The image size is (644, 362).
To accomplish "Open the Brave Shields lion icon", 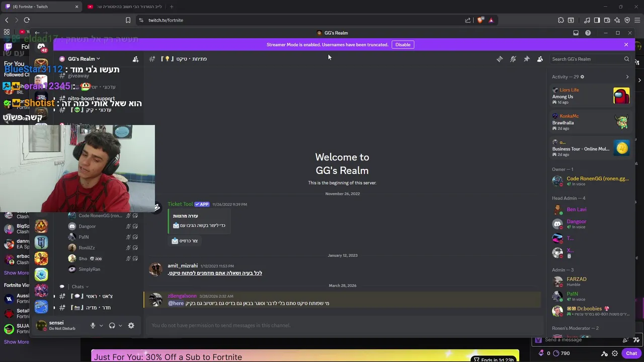I will pyautogui.click(x=480, y=20).
